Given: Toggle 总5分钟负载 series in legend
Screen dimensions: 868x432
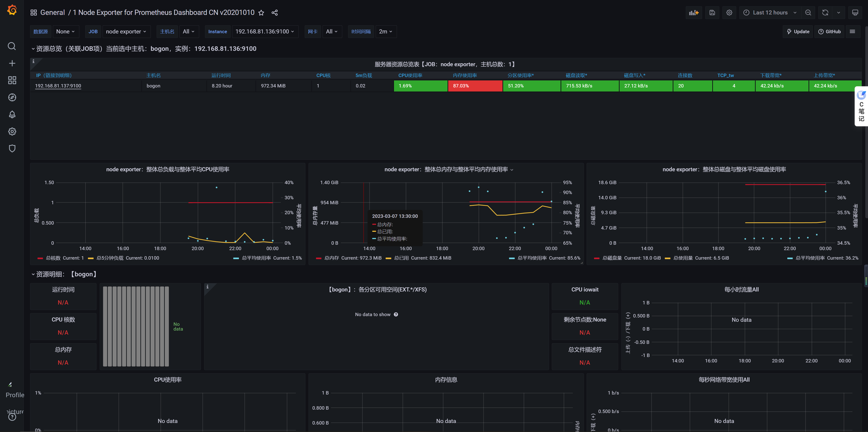Looking at the screenshot, I should [110, 258].
